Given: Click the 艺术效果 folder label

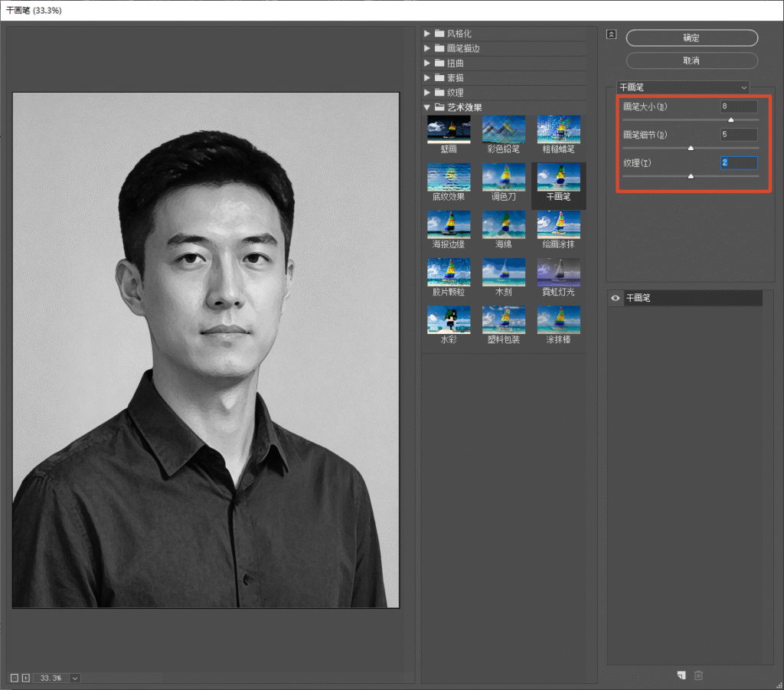Looking at the screenshot, I should point(465,107).
